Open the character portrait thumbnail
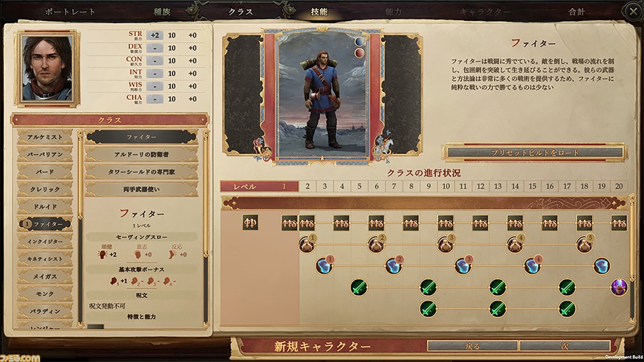Viewport: 644px width, 362px height. click(47, 68)
